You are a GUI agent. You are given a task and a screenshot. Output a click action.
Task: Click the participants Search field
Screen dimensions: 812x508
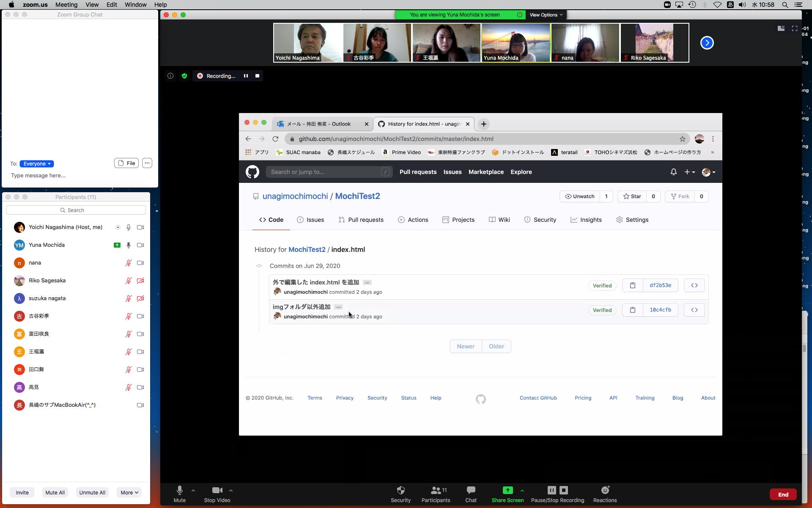pyautogui.click(x=76, y=210)
